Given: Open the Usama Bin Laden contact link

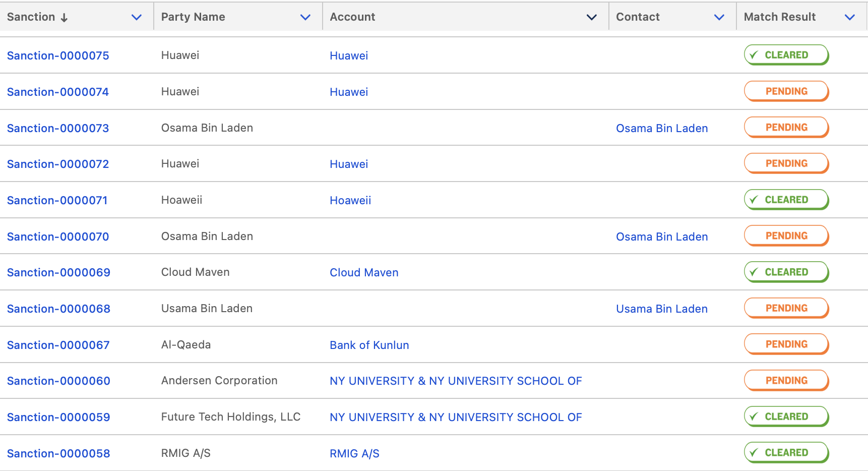Looking at the screenshot, I should point(662,309).
